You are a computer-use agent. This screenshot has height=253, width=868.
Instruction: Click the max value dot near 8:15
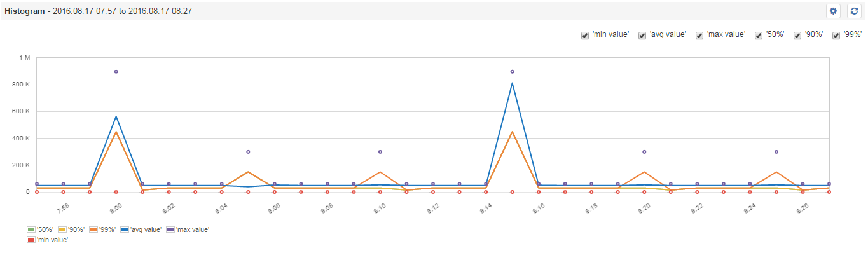(x=512, y=72)
